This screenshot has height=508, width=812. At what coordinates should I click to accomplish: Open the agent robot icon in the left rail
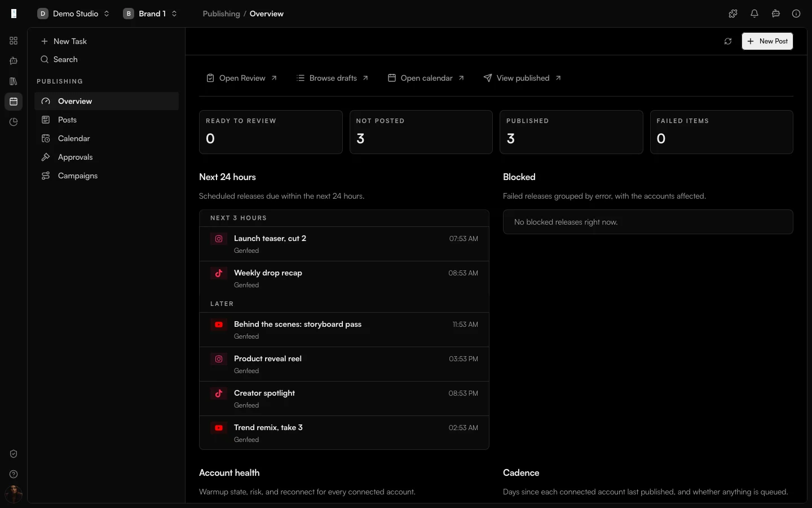(x=14, y=61)
